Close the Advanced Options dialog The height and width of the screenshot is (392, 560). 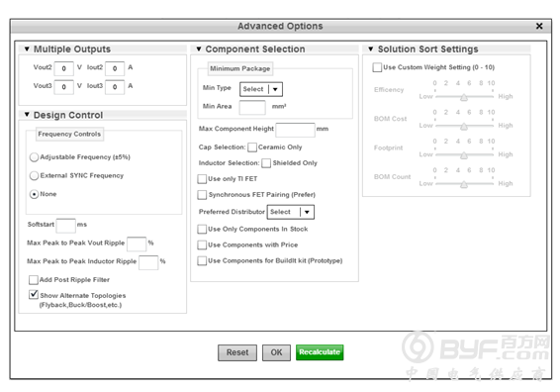pyautogui.click(x=539, y=26)
